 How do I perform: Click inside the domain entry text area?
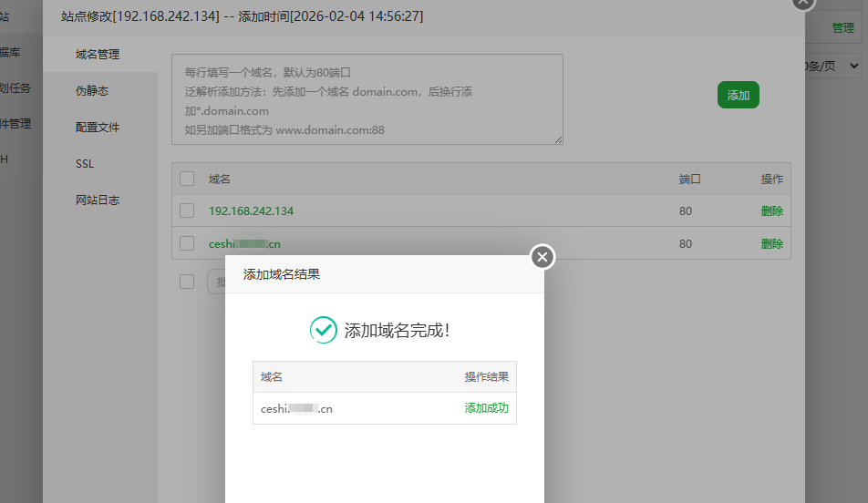[367, 98]
